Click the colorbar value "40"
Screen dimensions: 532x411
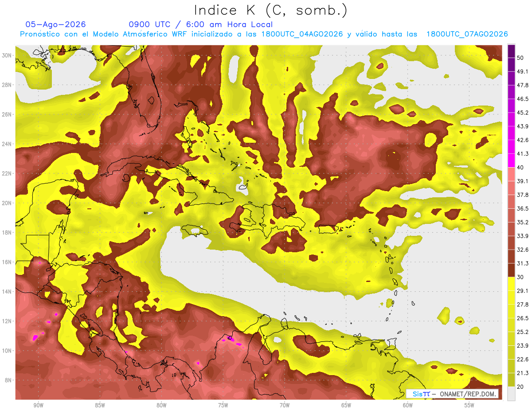[x=520, y=168]
